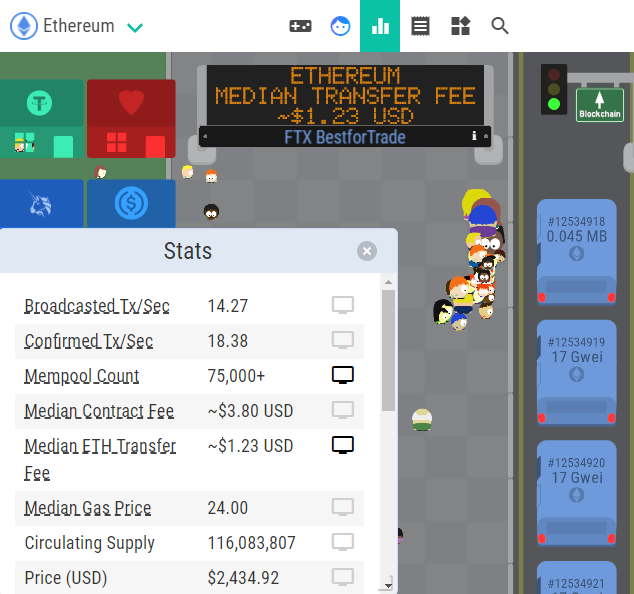Open the USD Coin house
The height and width of the screenshot is (594, 634).
(x=131, y=204)
